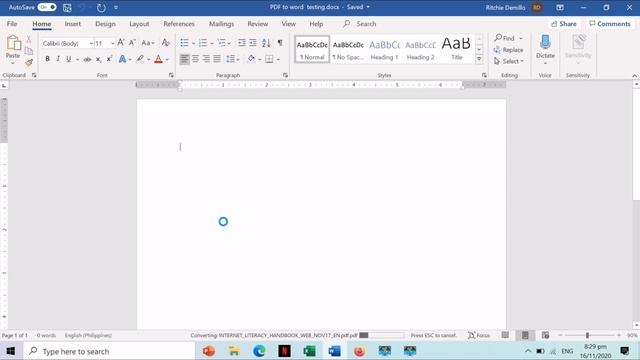Viewport: 640px width, 360px height.
Task: Click the Sort A-Z icon
Action: tap(266, 43)
